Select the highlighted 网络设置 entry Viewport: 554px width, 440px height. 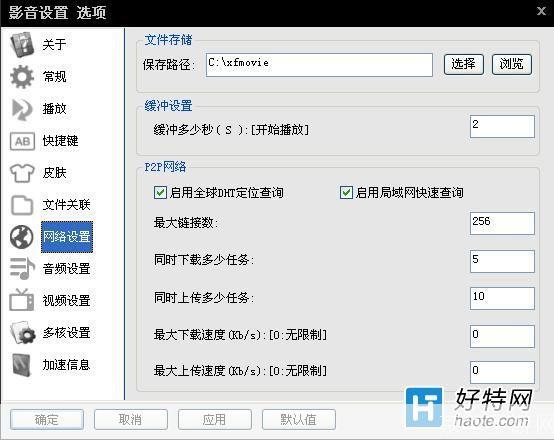tap(67, 237)
